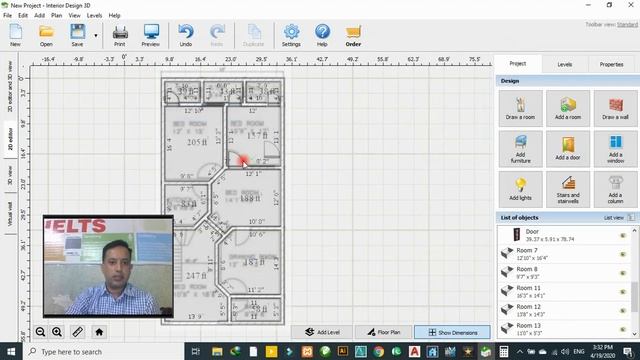Zoom in the plan view
Image resolution: width=640 pixels, height=360 pixels.
point(57,332)
